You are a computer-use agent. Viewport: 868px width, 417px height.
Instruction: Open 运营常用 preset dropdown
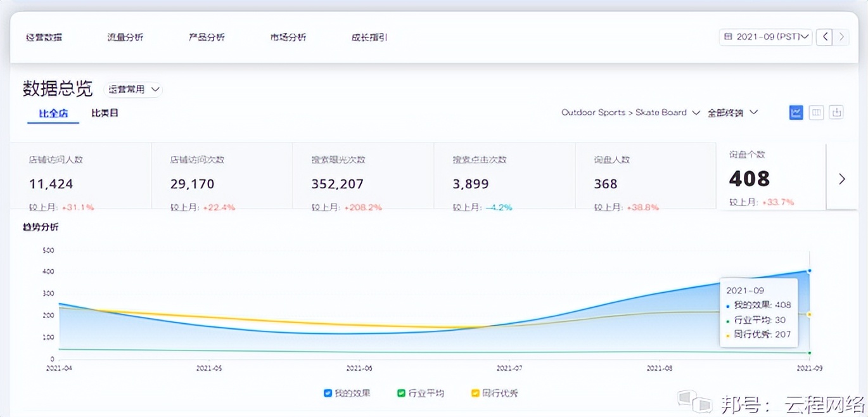[x=133, y=89]
